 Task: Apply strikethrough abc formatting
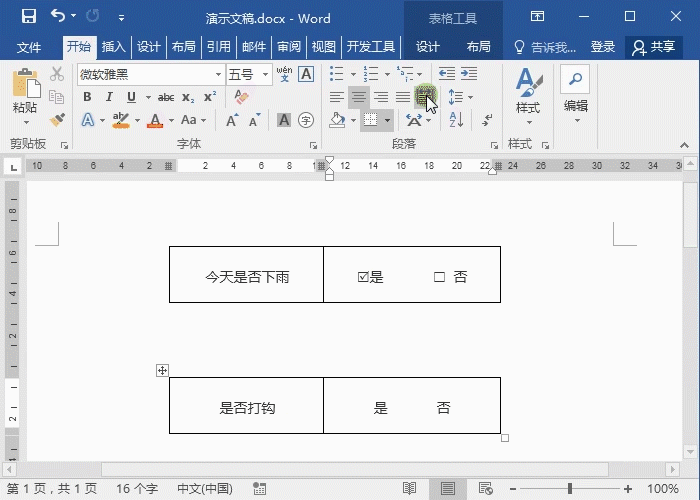[x=166, y=97]
